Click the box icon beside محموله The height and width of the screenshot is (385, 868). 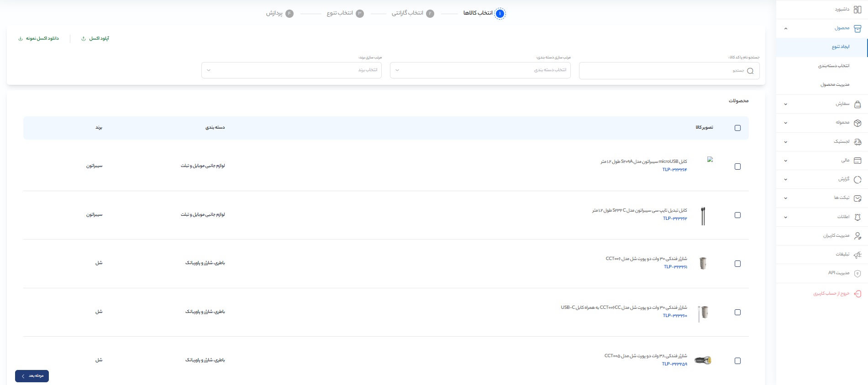click(x=857, y=123)
